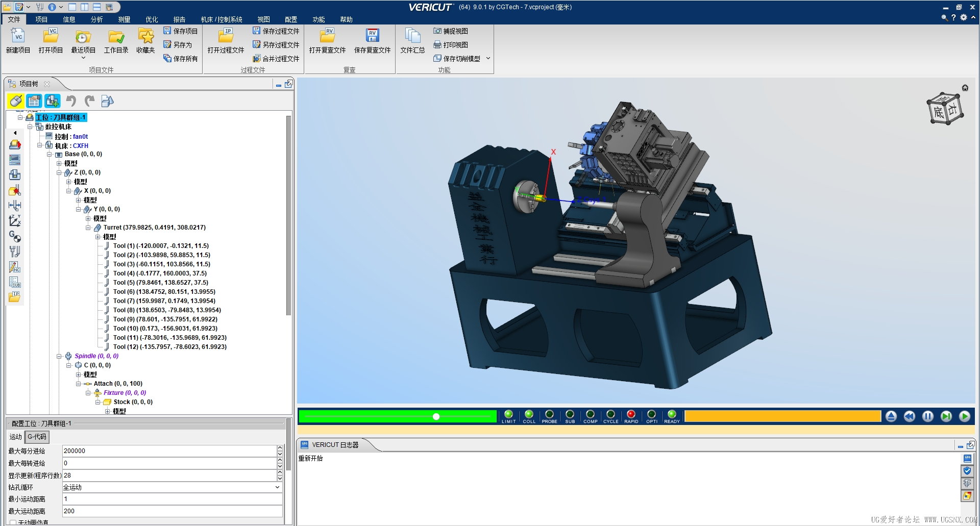
Task: Collapse the Spindle (0, 0, 0) node
Action: (x=59, y=356)
